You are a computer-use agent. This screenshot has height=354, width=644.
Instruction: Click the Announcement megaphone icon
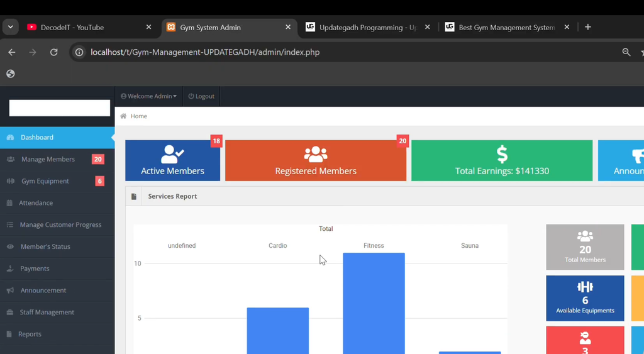[x=10, y=290]
